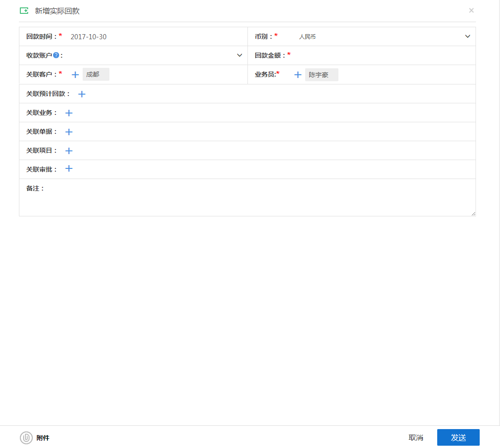Click plus icon for 关联单据
The image size is (500, 448).
[69, 132]
